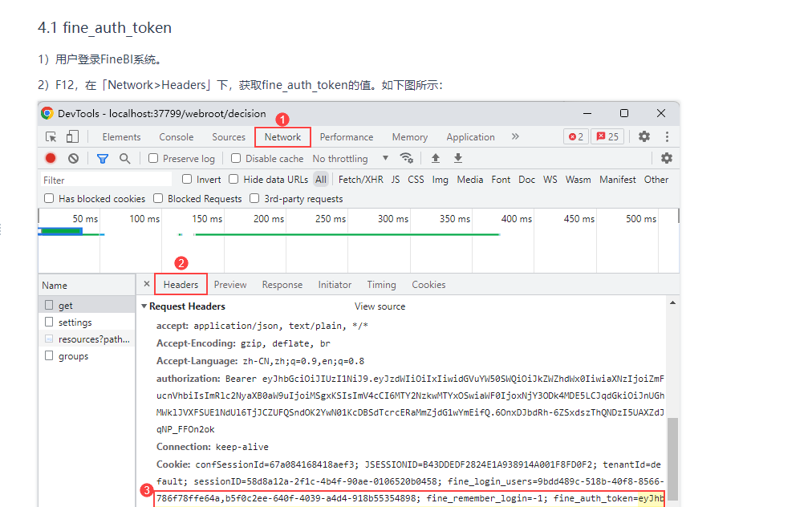Screen dimensions: 812x507
Task: Open DevTools settings gear
Action: tap(644, 136)
